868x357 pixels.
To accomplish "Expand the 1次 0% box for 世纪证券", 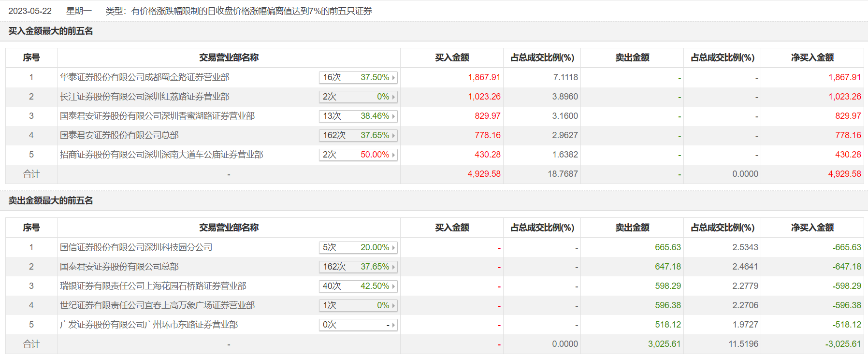I will click(358, 305).
